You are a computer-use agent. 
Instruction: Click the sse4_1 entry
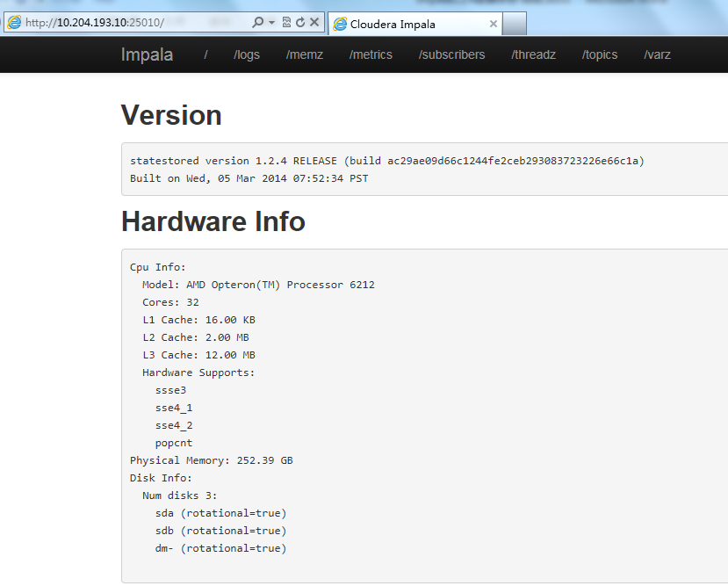pos(174,408)
